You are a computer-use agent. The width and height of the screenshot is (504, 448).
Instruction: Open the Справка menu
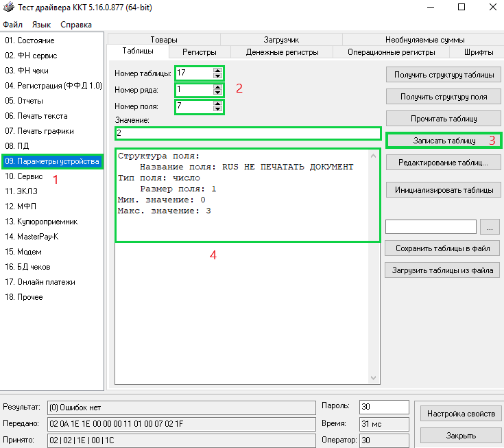tap(76, 25)
